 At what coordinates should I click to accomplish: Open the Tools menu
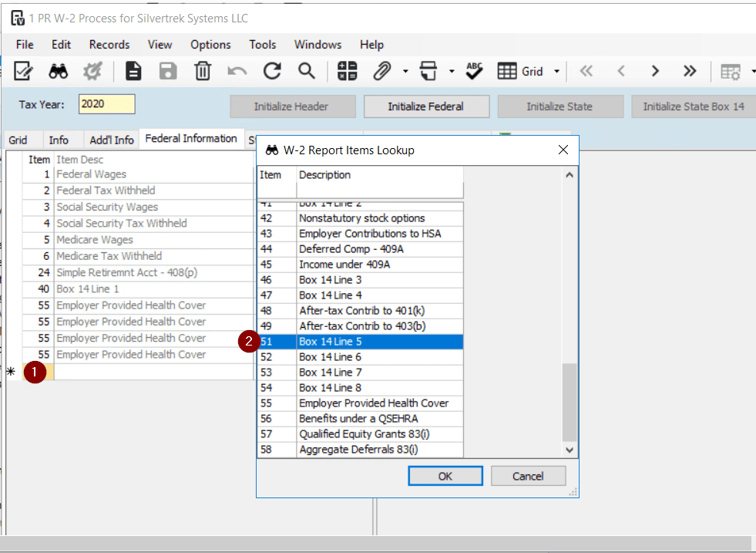pos(263,45)
